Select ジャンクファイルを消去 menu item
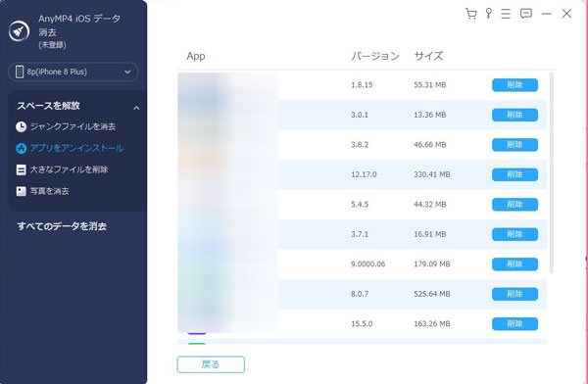Image resolution: width=588 pixels, height=384 pixels. pyautogui.click(x=73, y=126)
